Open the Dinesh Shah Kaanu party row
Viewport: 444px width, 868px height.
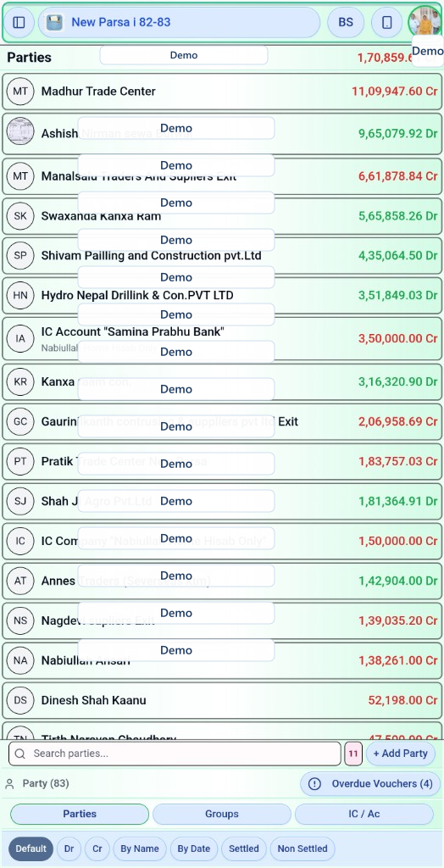[x=222, y=700]
